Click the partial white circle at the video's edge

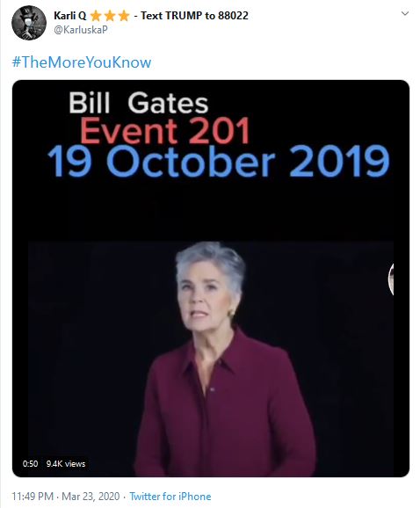391,279
